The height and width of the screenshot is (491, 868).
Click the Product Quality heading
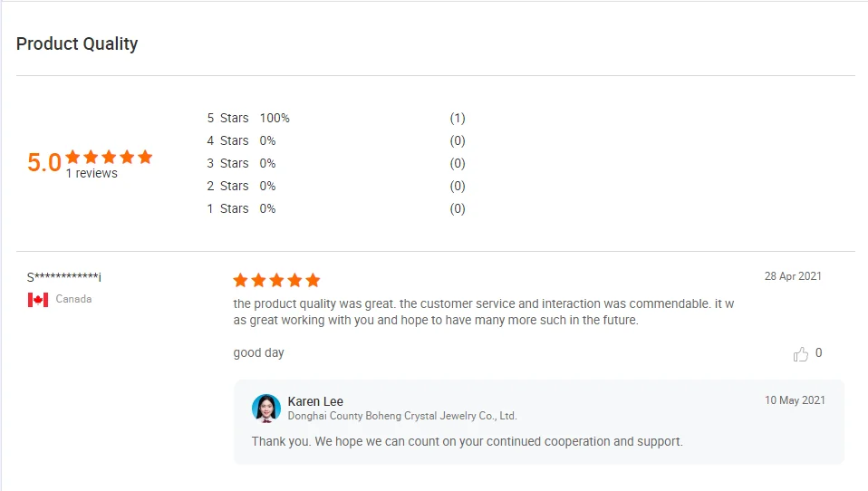pos(77,43)
